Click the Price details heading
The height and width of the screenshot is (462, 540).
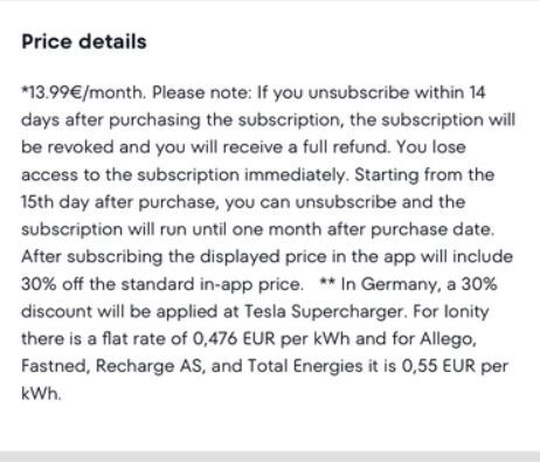[84, 42]
